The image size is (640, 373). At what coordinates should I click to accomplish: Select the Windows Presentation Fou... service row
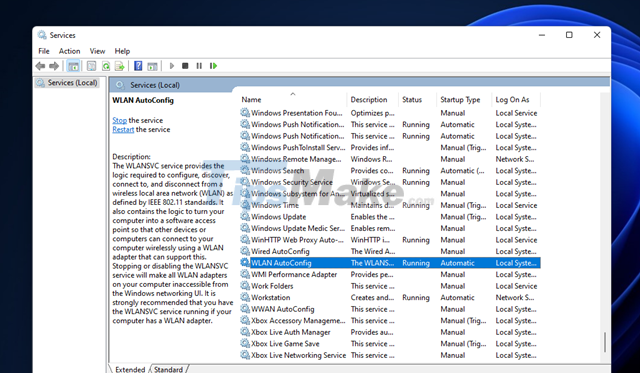390,113
